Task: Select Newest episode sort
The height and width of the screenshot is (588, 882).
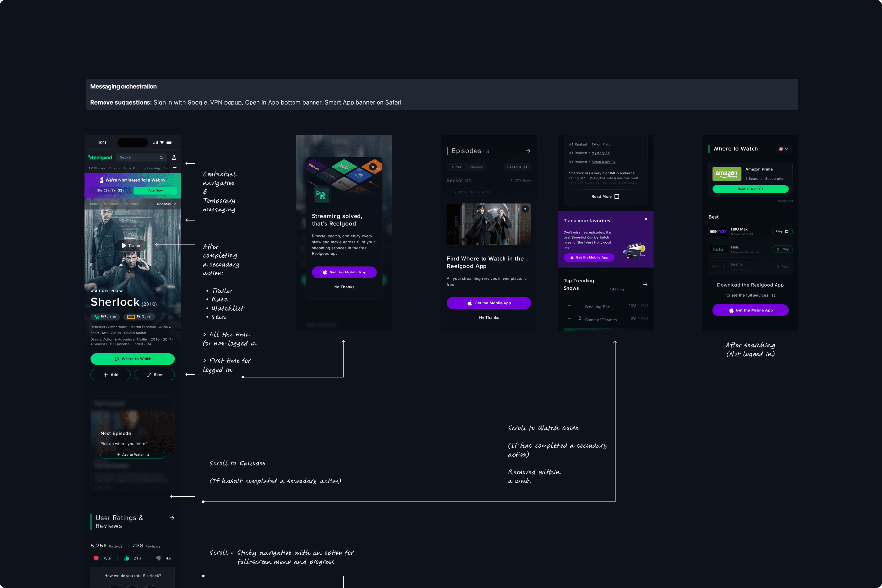Action: 477,167
